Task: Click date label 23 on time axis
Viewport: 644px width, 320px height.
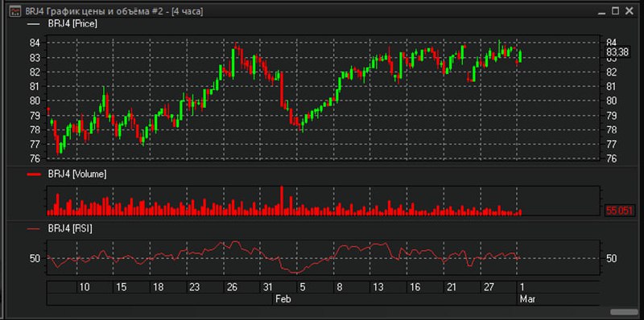Action: pos(195,287)
